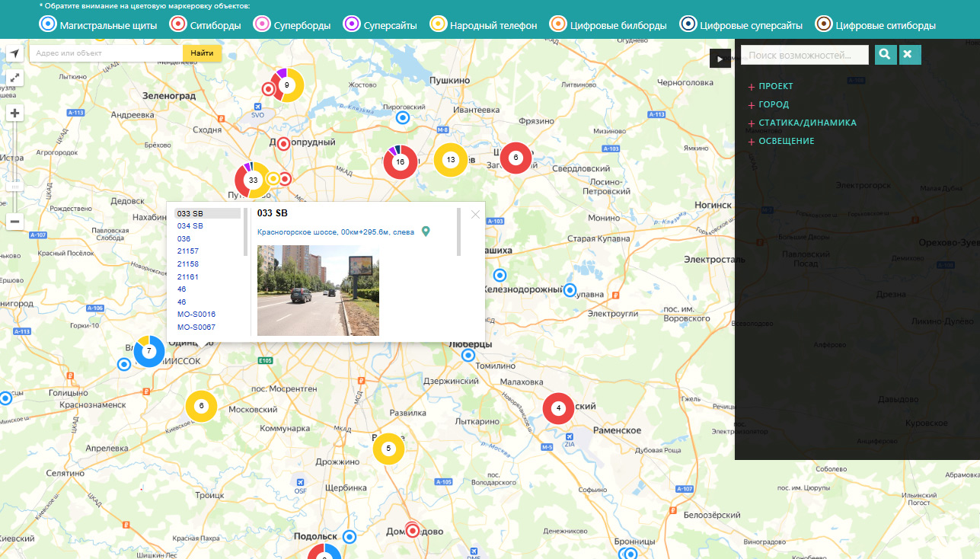The height and width of the screenshot is (559, 980).
Task: Zoom in with the plus button
Action: tap(14, 113)
